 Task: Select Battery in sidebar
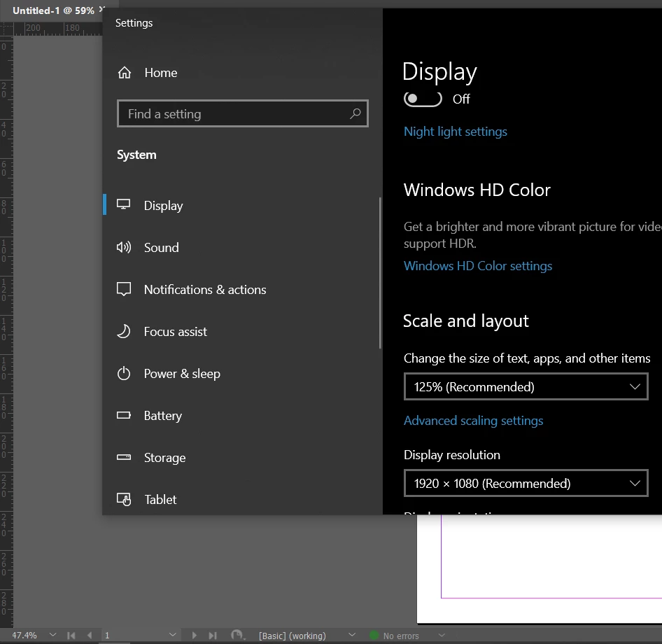pyautogui.click(x=241, y=416)
